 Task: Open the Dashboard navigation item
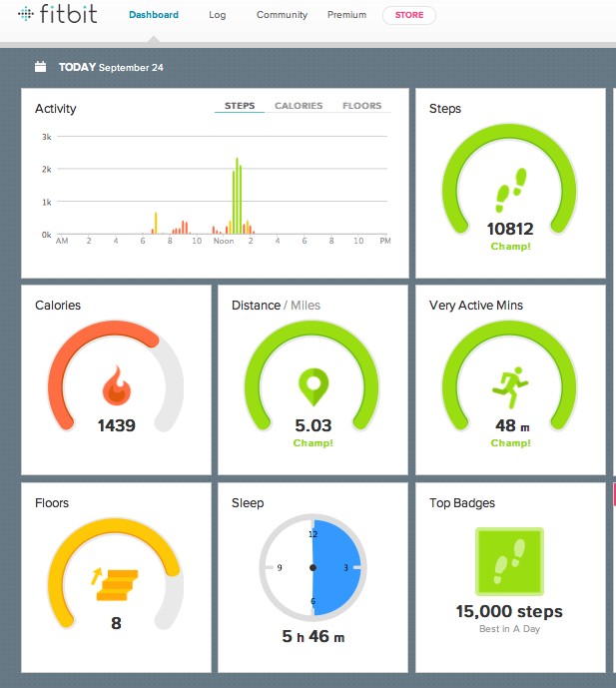coord(154,15)
